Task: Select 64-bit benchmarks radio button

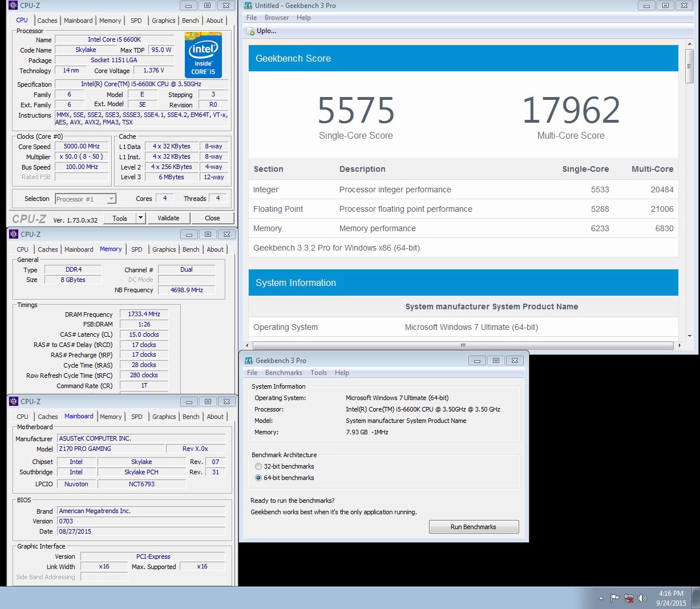Action: [x=258, y=478]
